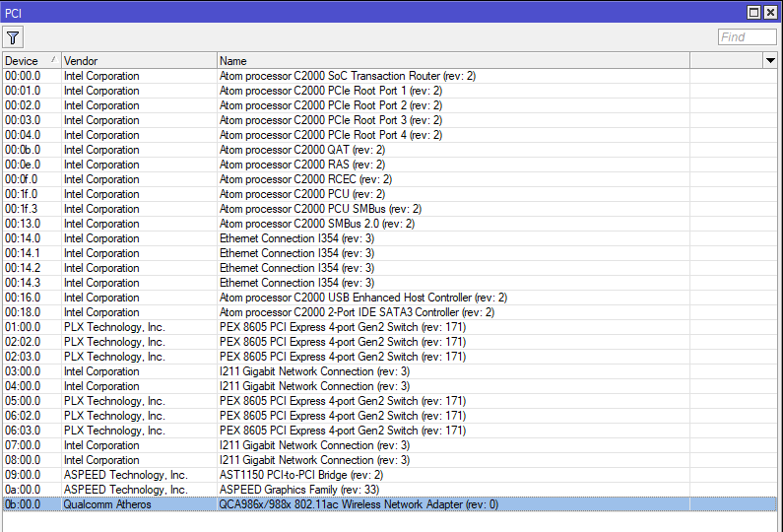Sort by the Vendor column header
The width and height of the screenshot is (783, 532).
[139, 60]
